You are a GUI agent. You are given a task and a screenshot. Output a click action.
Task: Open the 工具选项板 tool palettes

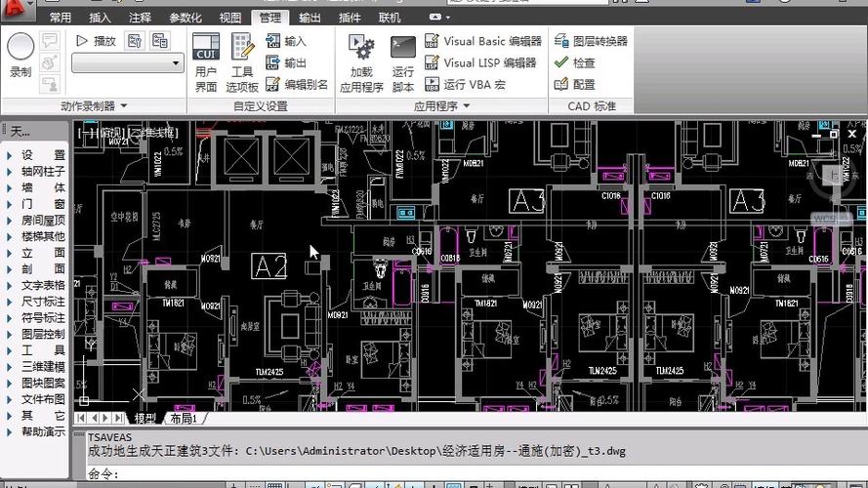pyautogui.click(x=242, y=61)
